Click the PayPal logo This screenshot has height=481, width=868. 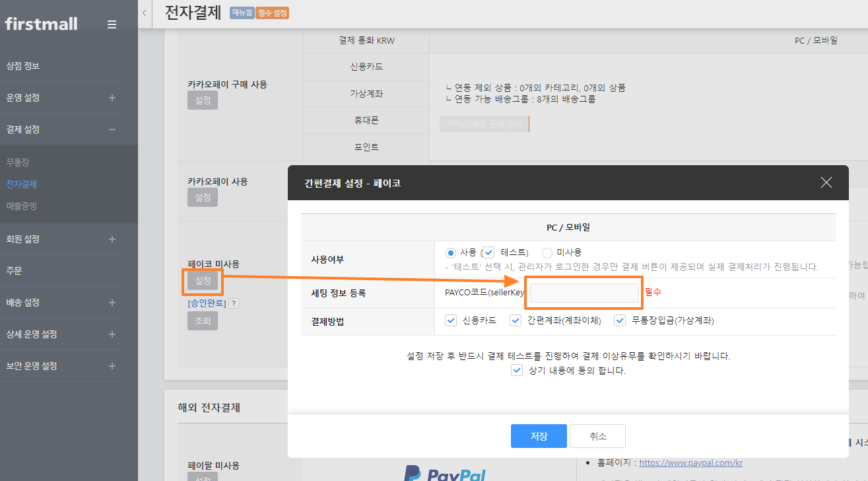coord(445,473)
